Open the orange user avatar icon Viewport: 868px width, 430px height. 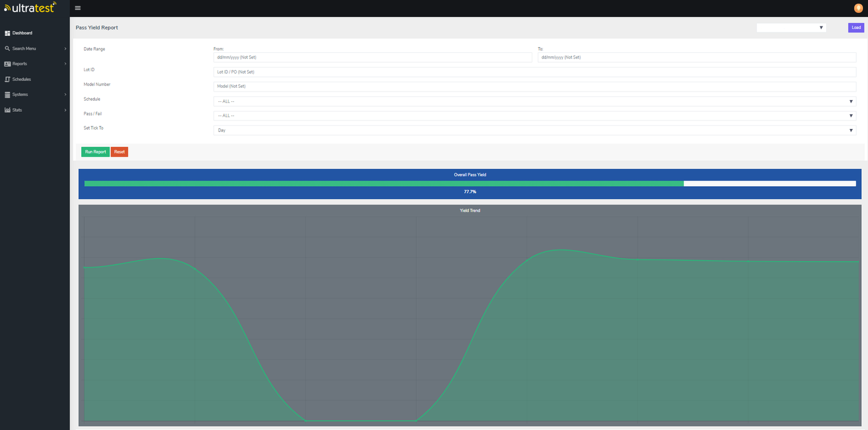click(x=858, y=8)
